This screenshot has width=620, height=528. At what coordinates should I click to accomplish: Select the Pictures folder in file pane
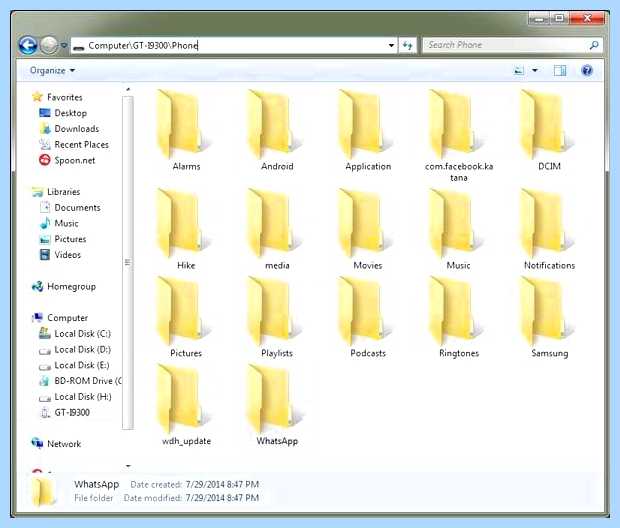186,318
